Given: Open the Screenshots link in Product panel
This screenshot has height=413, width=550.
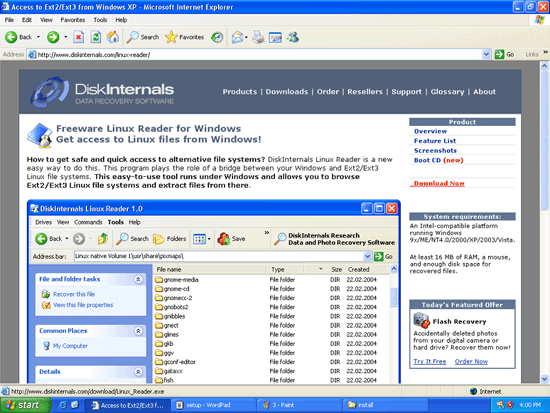Looking at the screenshot, I should 435,150.
